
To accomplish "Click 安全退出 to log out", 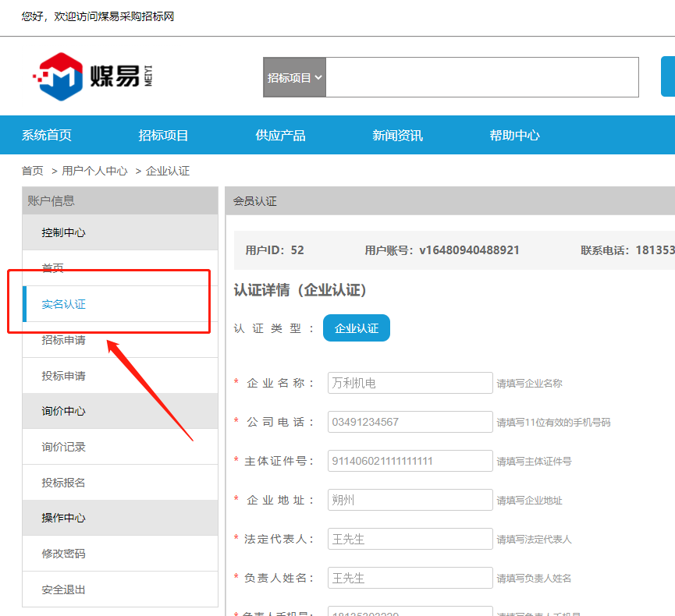I will [x=64, y=589].
